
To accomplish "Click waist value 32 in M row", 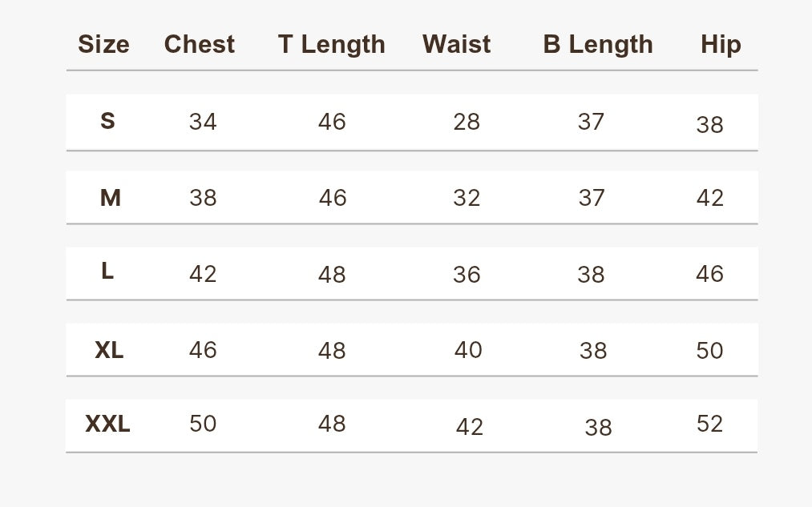I will (467, 198).
